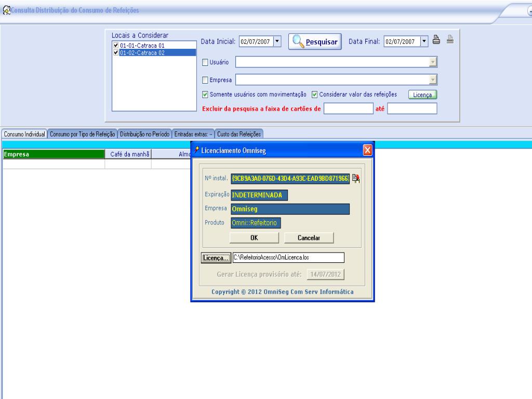The height and width of the screenshot is (399, 532).
Task: Expand the Empresa combo box
Action: point(433,79)
